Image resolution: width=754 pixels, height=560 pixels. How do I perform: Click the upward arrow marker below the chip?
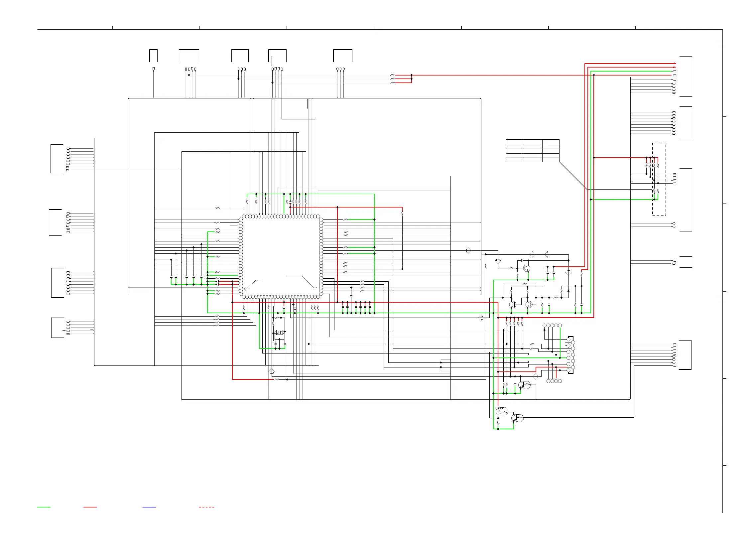(x=271, y=371)
